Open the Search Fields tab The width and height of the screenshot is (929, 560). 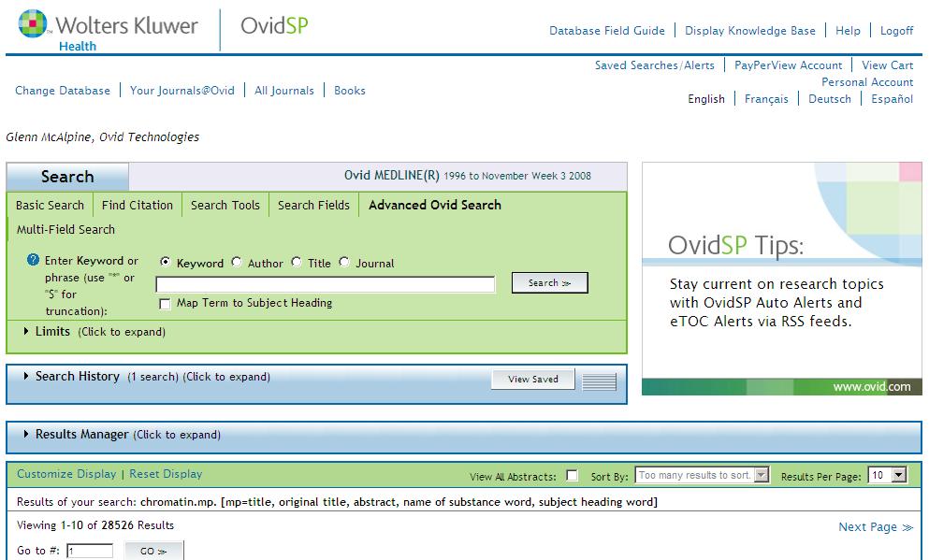pyautogui.click(x=313, y=205)
